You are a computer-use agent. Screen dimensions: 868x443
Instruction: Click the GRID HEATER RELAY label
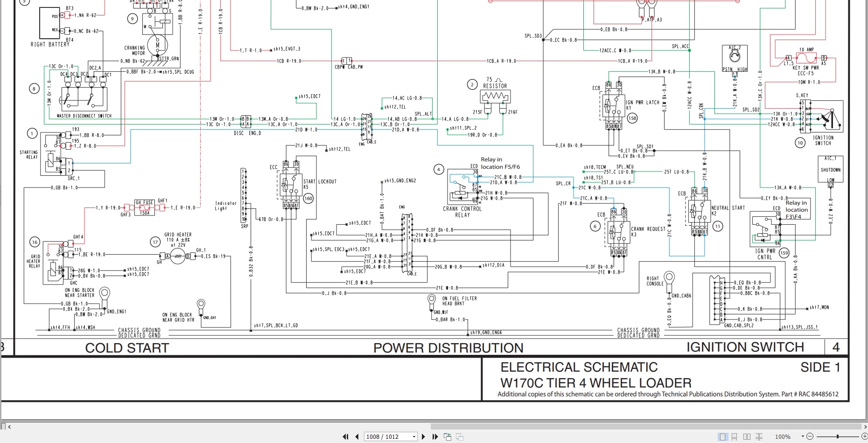(34, 261)
